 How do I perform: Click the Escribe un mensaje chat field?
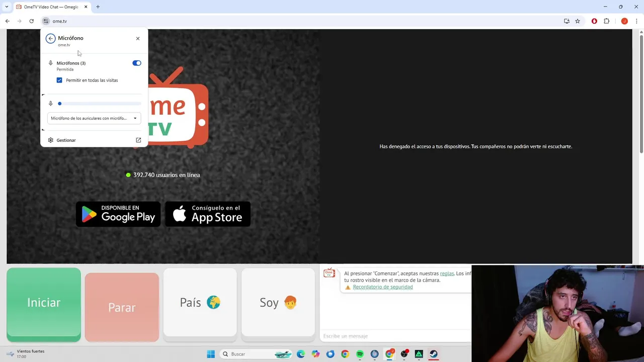coord(395,336)
